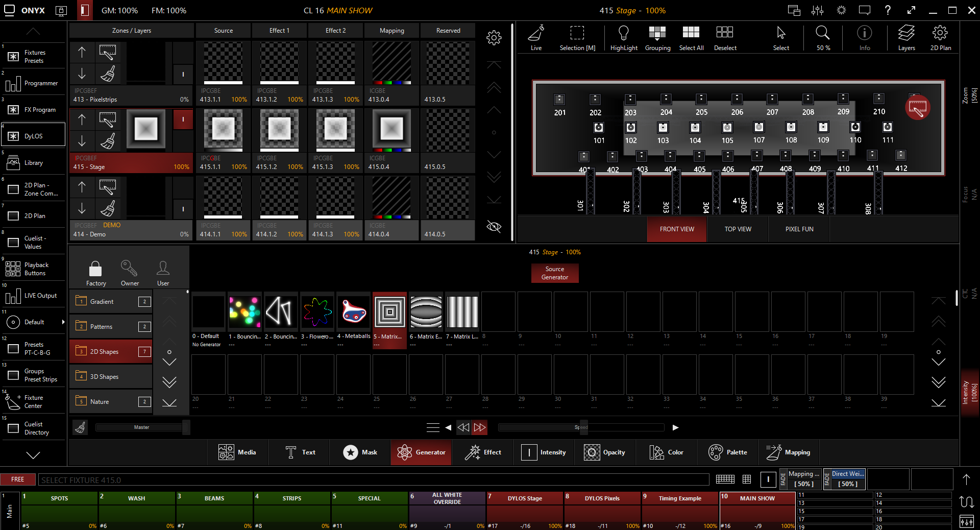The image size is (980, 530).
Task: Click the Source Generator button
Action: 555,273
